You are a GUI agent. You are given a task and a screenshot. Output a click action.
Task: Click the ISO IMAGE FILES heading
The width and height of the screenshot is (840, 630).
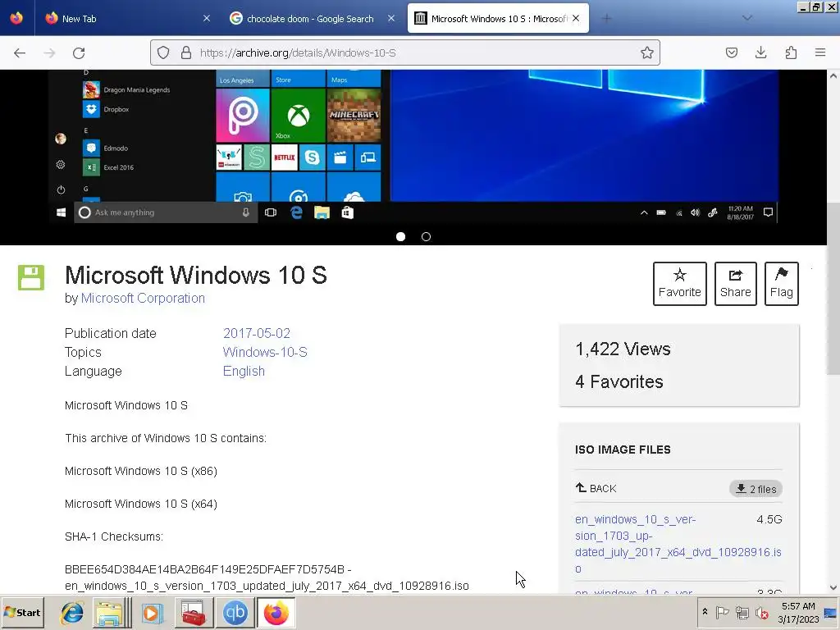point(623,450)
